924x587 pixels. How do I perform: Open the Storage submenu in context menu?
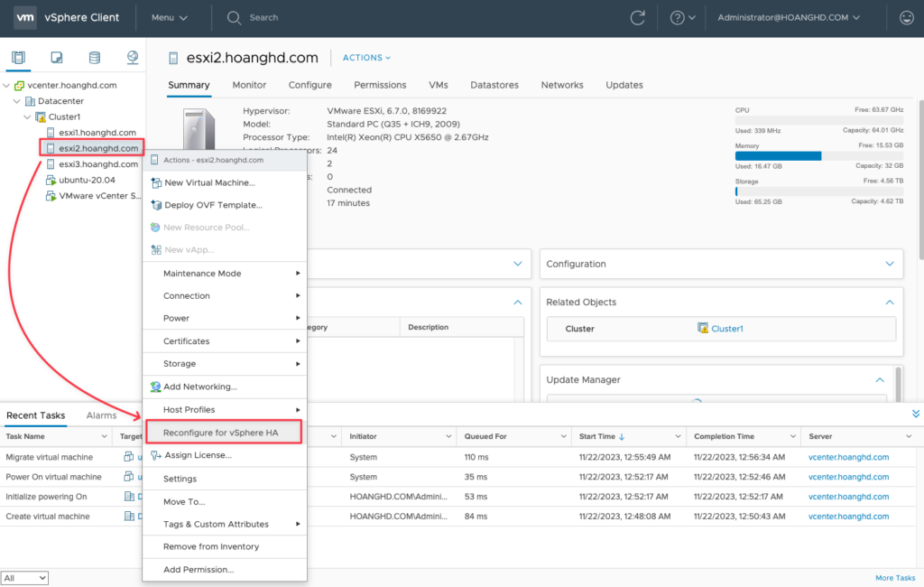click(x=225, y=363)
